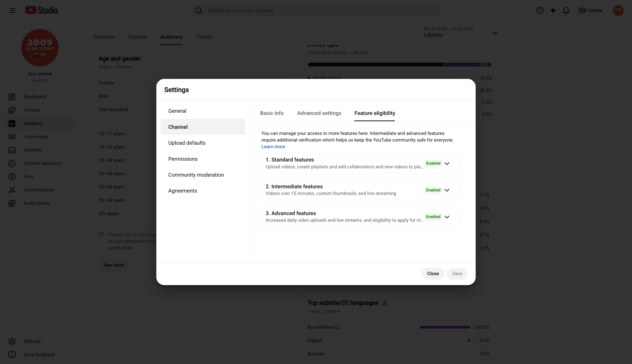Click the sparkle Ask Studio icon
This screenshot has height=364, width=632.
553,11
